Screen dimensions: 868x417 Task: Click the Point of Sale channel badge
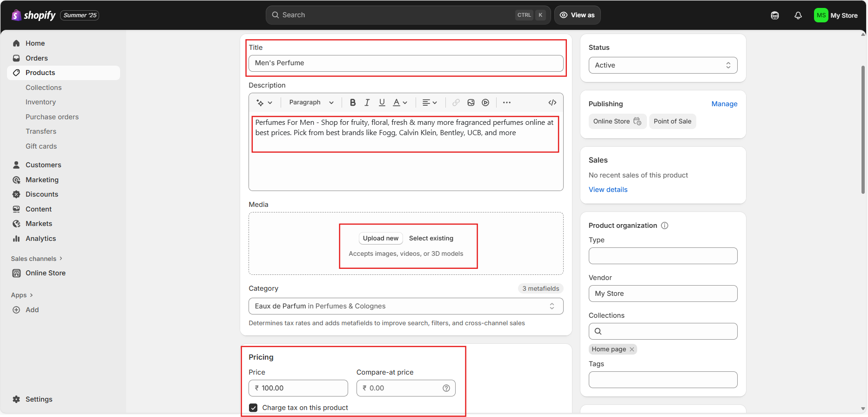673,121
